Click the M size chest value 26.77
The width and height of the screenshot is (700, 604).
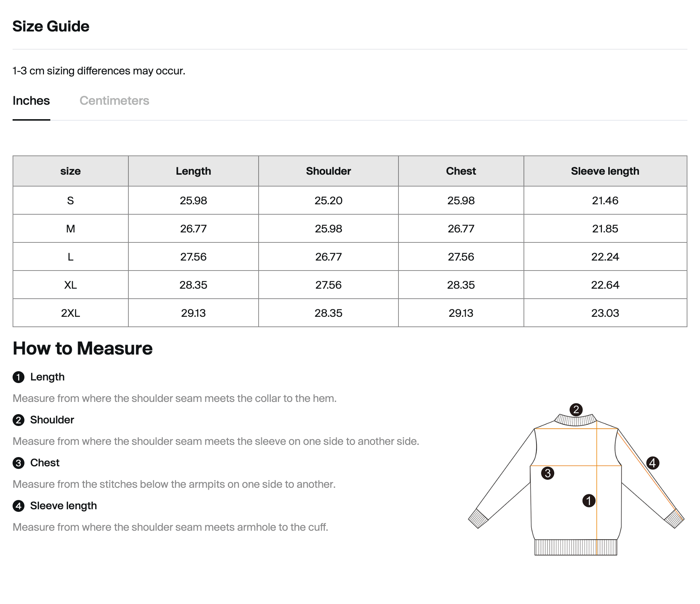(x=461, y=229)
